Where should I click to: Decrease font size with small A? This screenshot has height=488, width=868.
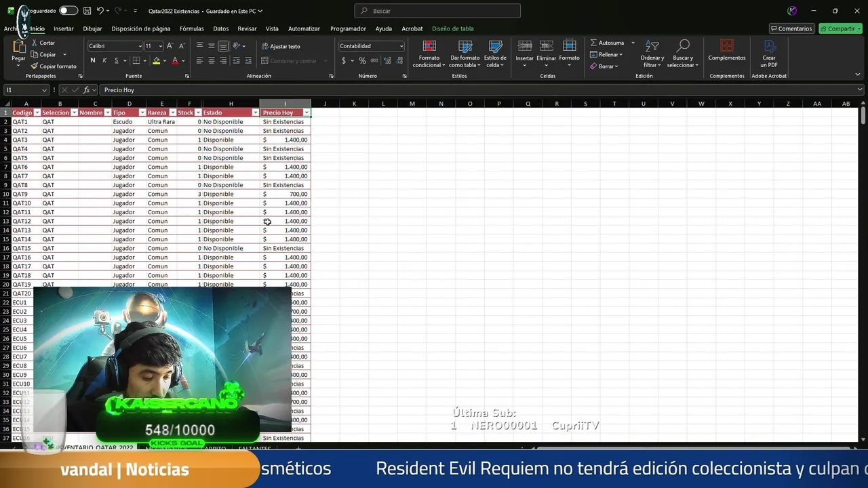[182, 46]
